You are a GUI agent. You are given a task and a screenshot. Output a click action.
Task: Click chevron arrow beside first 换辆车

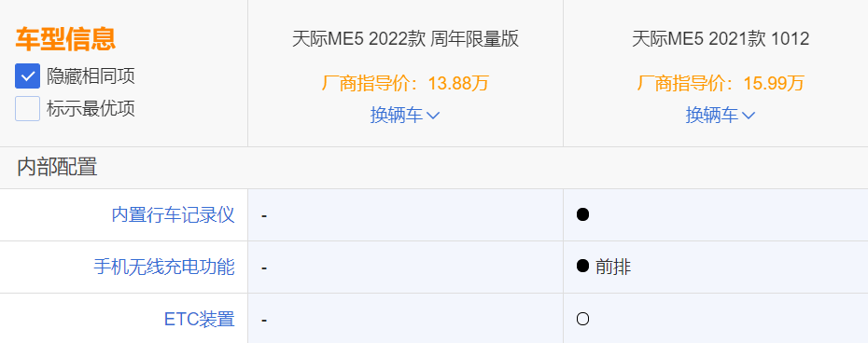(433, 116)
